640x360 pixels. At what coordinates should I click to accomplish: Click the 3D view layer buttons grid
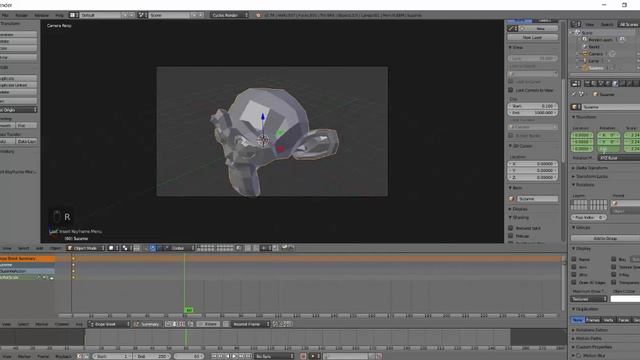pos(215,248)
